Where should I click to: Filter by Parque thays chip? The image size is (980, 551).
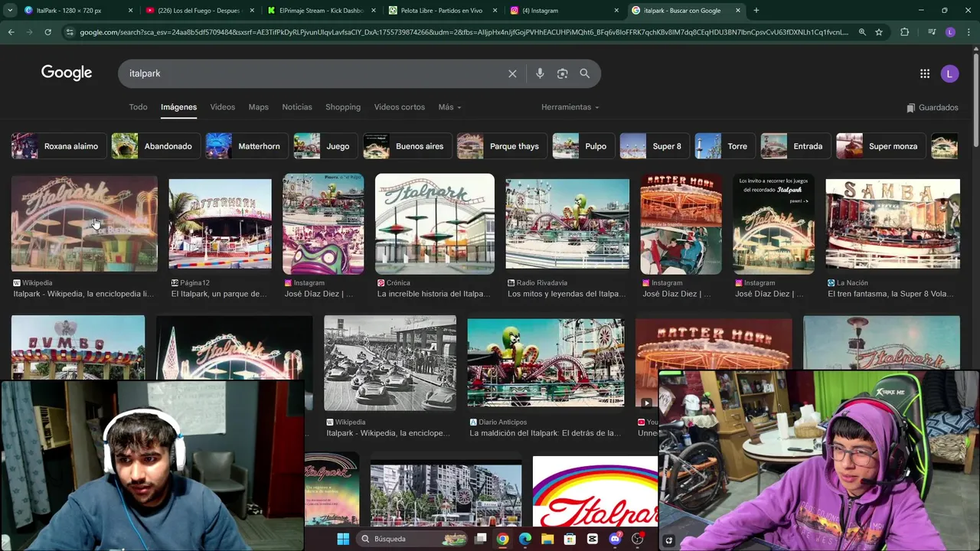coord(502,146)
